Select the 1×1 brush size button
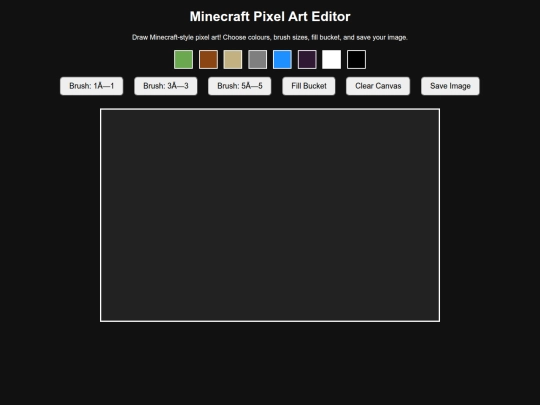Image resolution: width=540 pixels, height=405 pixels. (x=92, y=86)
